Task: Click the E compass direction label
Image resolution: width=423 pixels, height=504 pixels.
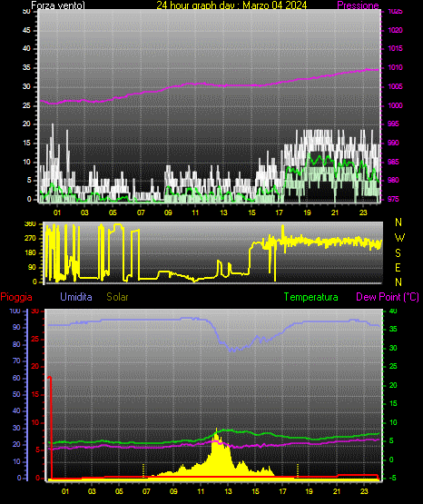Action: [x=398, y=268]
